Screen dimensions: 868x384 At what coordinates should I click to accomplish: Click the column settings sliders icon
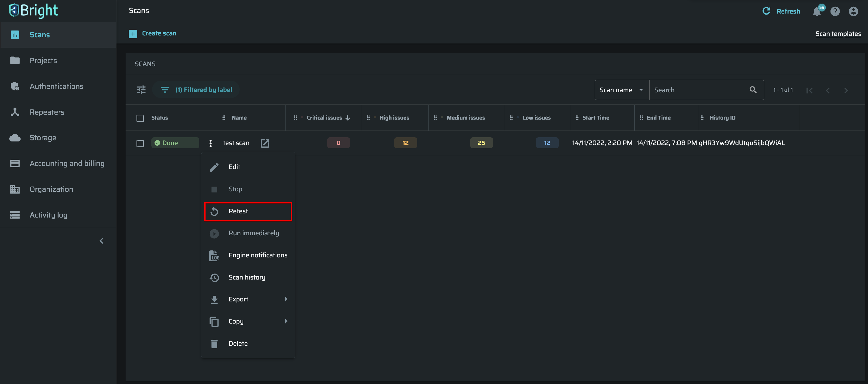click(x=141, y=90)
